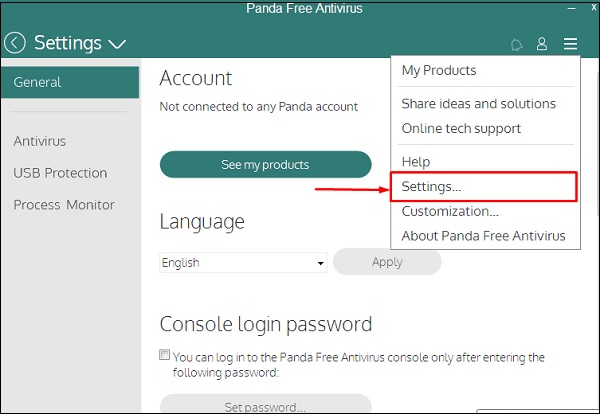600x414 pixels.
Task: Open Settings... from the menu
Action: click(432, 187)
